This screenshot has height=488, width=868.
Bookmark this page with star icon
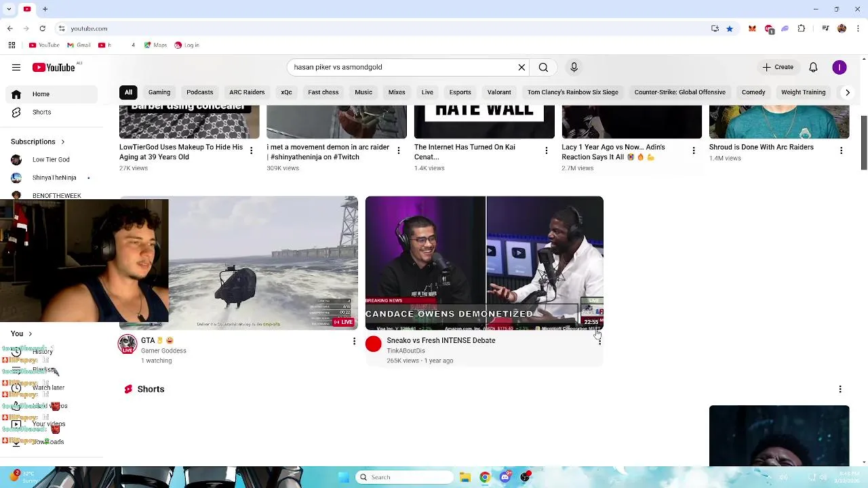(x=730, y=28)
